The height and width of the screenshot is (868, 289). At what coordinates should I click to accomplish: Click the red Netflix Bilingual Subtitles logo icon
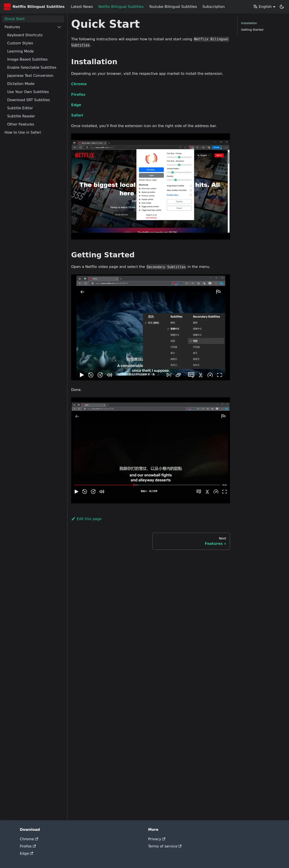pos(7,7)
